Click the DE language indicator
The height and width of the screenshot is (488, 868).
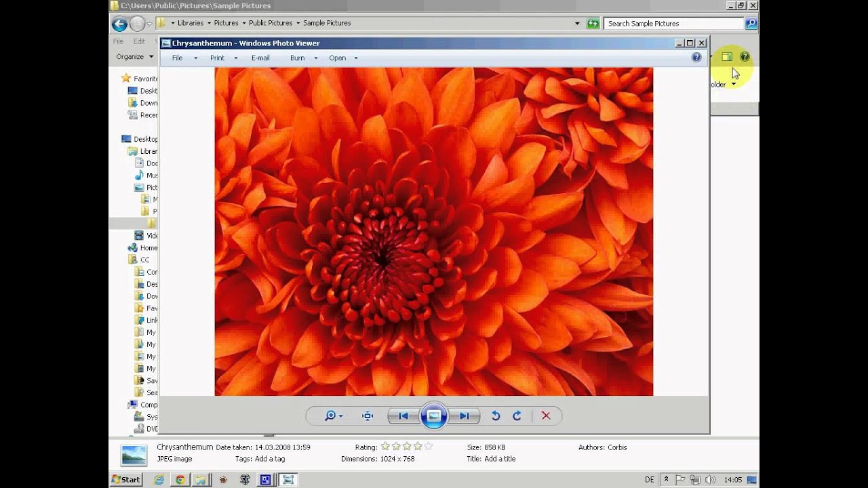(650, 479)
